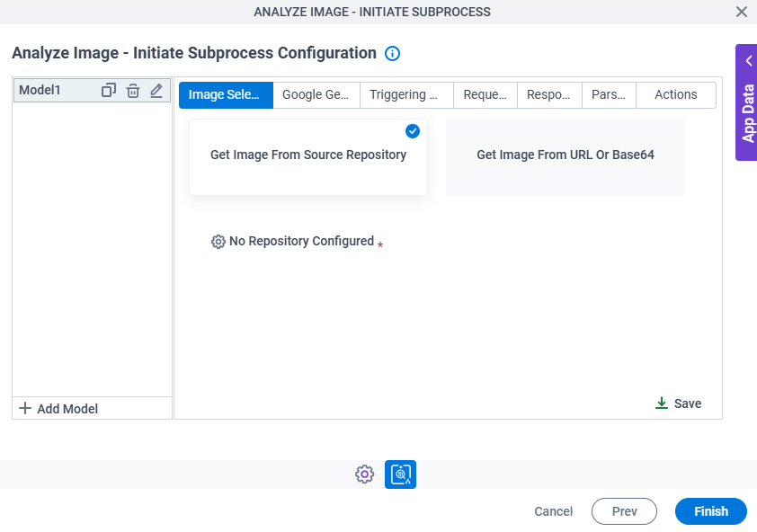The image size is (757, 532).
Task: Cancel the configuration
Action: pyautogui.click(x=553, y=511)
